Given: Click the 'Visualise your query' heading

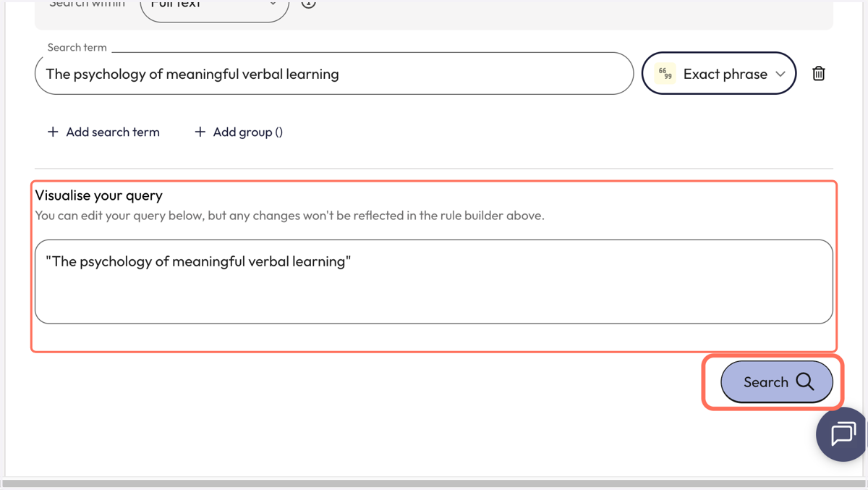Looking at the screenshot, I should click(99, 195).
